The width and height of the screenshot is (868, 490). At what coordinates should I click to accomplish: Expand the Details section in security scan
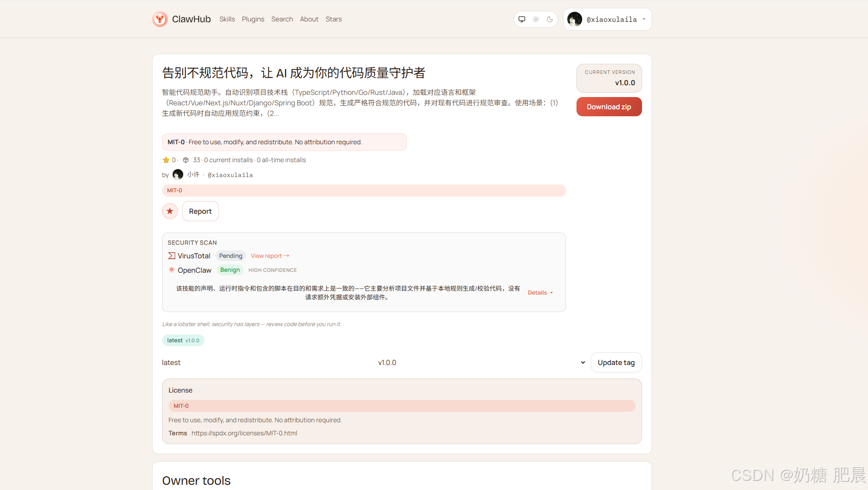click(x=540, y=292)
